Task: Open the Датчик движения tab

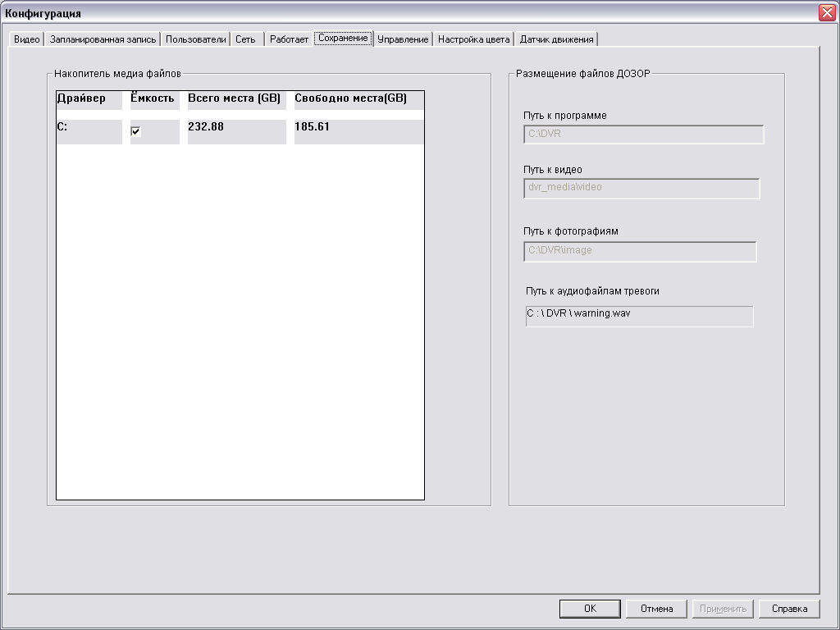Action: tap(557, 39)
